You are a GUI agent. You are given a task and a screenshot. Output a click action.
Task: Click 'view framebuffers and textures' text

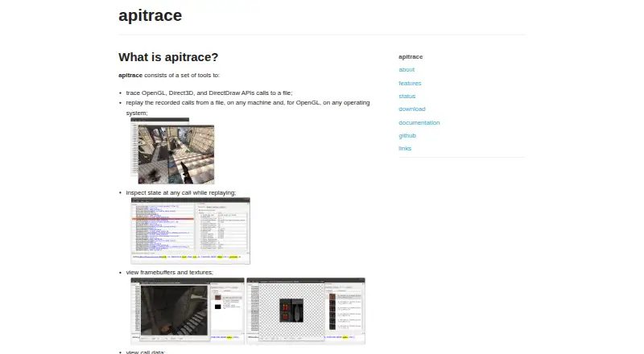(x=169, y=272)
